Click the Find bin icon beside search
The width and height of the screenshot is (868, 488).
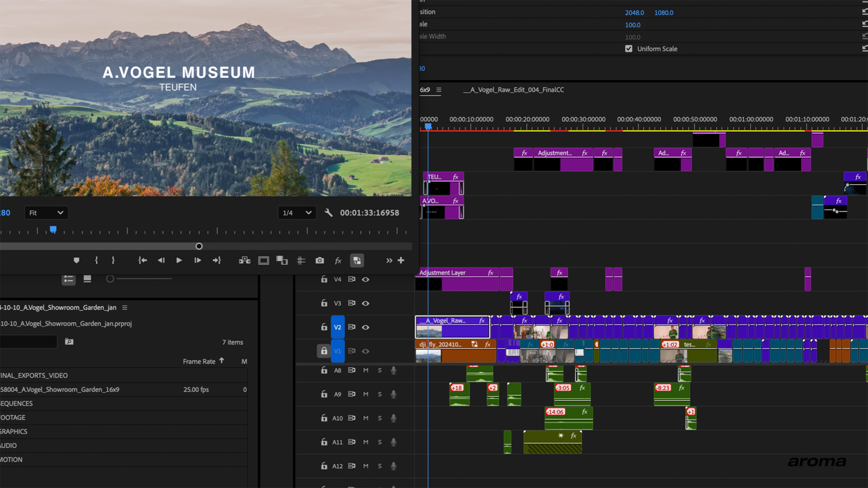point(69,342)
